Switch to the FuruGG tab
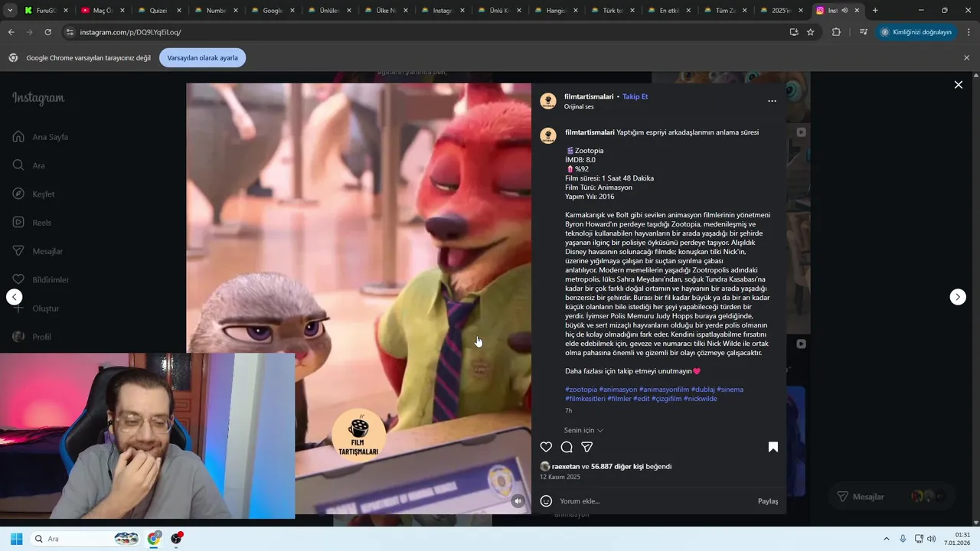The height and width of the screenshot is (551, 980). [46, 11]
